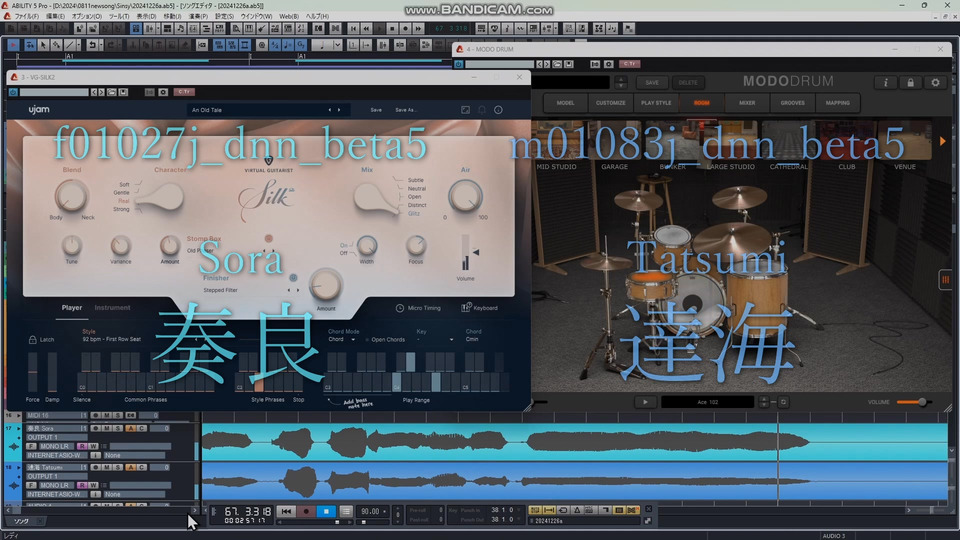
Task: Click the open-folder icon in the VG-SILK2 bar
Action: pos(112,92)
